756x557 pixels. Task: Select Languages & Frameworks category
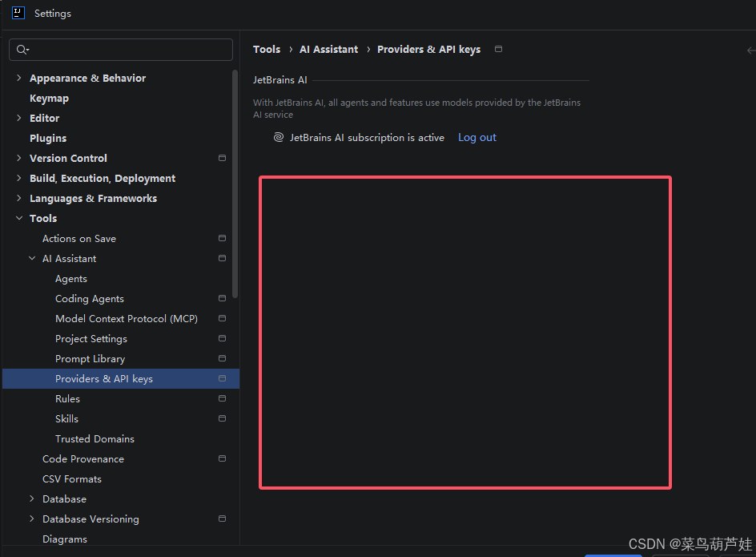[93, 199]
